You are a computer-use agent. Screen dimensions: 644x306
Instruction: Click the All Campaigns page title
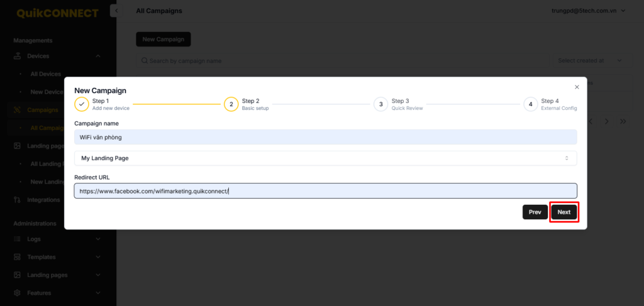[x=159, y=11]
